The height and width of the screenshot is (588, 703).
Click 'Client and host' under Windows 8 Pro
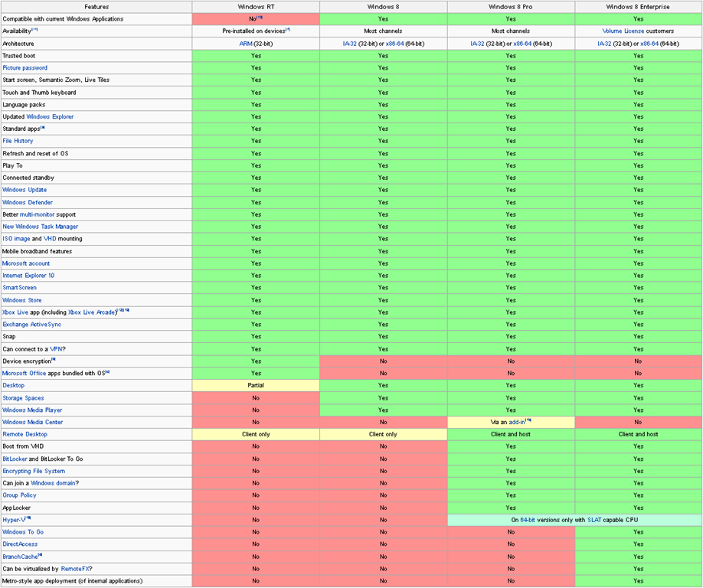pos(511,434)
